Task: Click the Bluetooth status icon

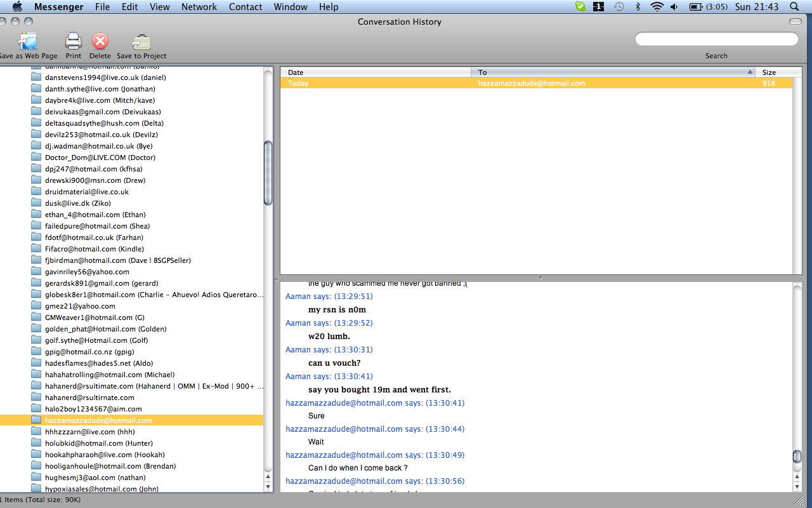Action: coord(638,7)
